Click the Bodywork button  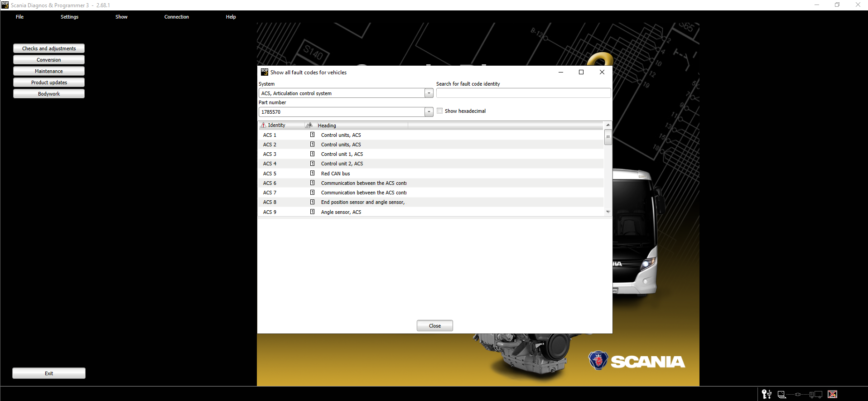[x=49, y=94]
